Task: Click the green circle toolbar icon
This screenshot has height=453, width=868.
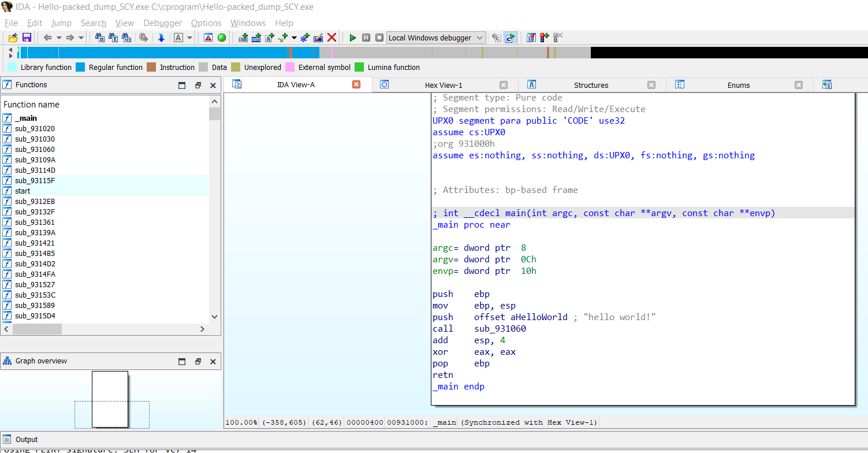Action: click(x=222, y=38)
